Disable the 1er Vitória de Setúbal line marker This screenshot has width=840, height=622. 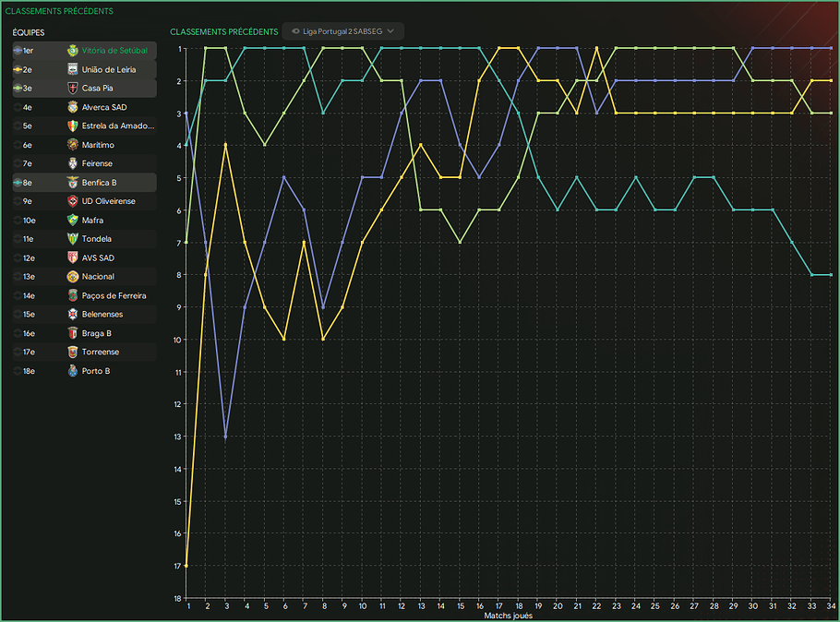coord(18,51)
